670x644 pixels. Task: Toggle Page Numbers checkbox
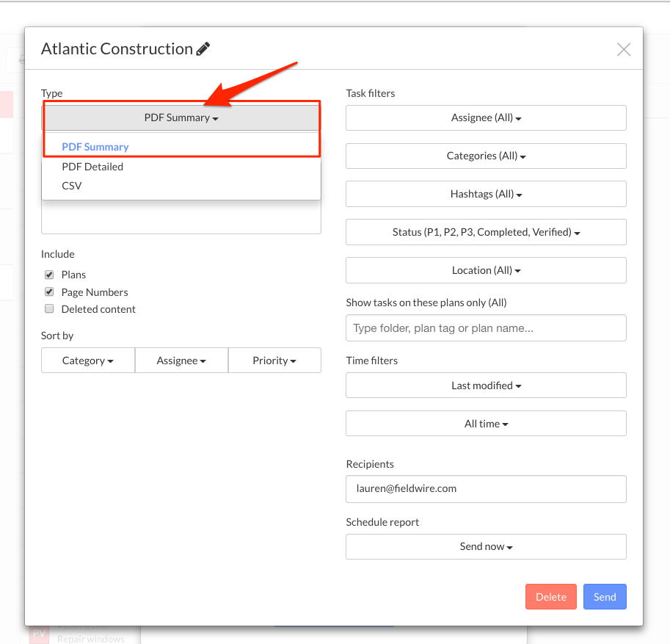(49, 292)
